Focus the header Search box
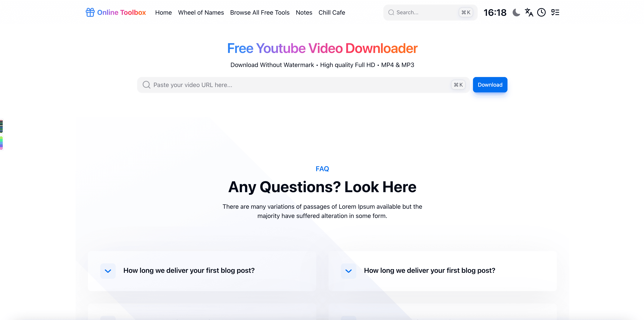Viewport: 644px width, 320px height. [x=430, y=13]
